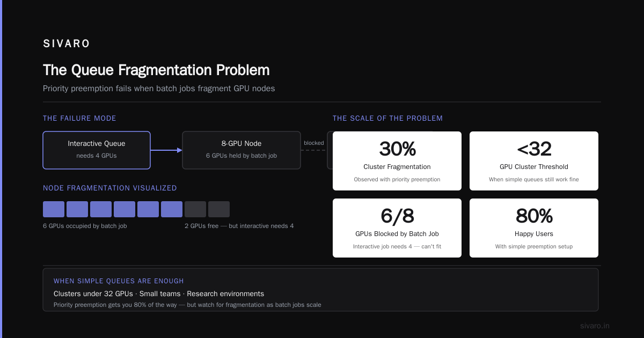Click "Interactive job needs 4 — can't fit" text

click(397, 247)
